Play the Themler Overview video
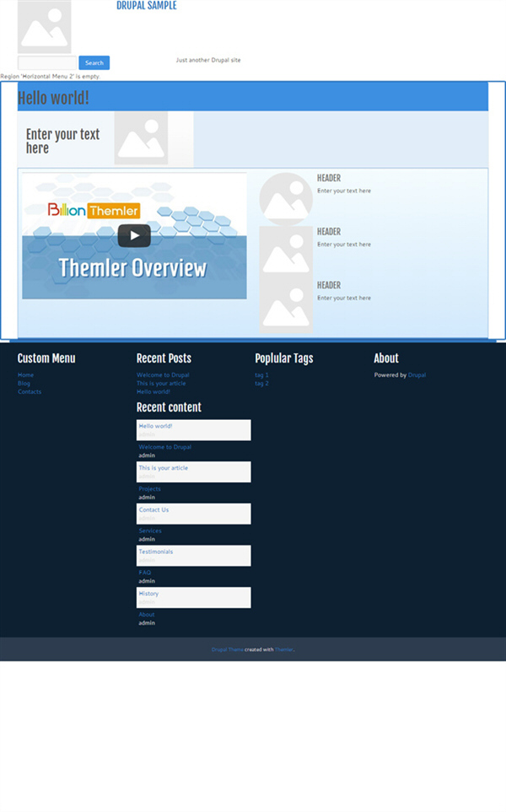This screenshot has height=812, width=506. [134, 236]
